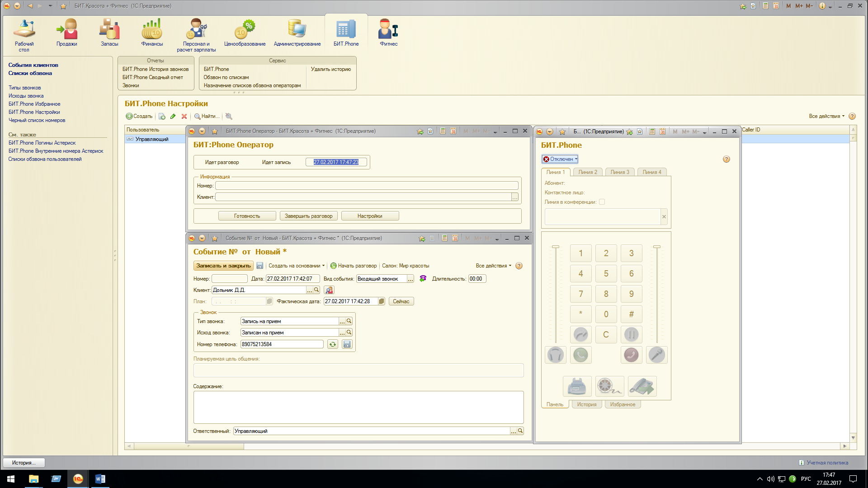Screen dimensions: 868x488
Task: Switch to Избранное tab in БИТ.Phone
Action: 623,404
